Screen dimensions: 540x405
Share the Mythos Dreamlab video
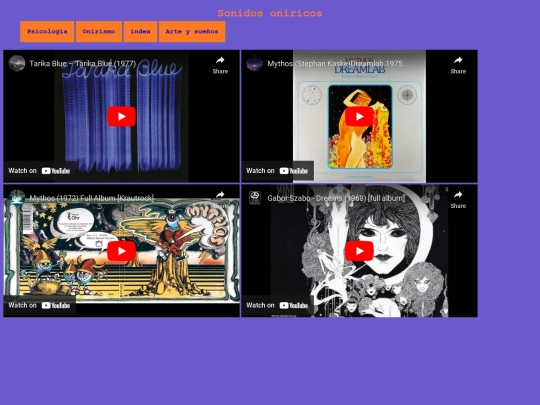tap(458, 65)
